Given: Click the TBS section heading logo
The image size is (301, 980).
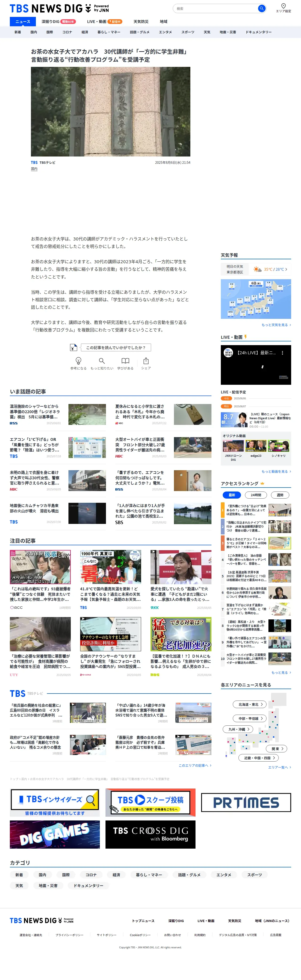Looking at the screenshot, I should [18, 693].
